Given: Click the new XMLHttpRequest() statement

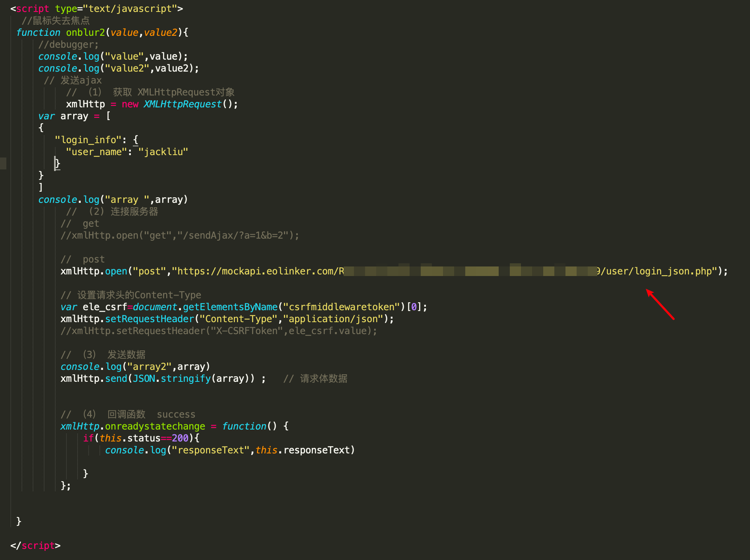Looking at the screenshot, I should pyautogui.click(x=152, y=104).
